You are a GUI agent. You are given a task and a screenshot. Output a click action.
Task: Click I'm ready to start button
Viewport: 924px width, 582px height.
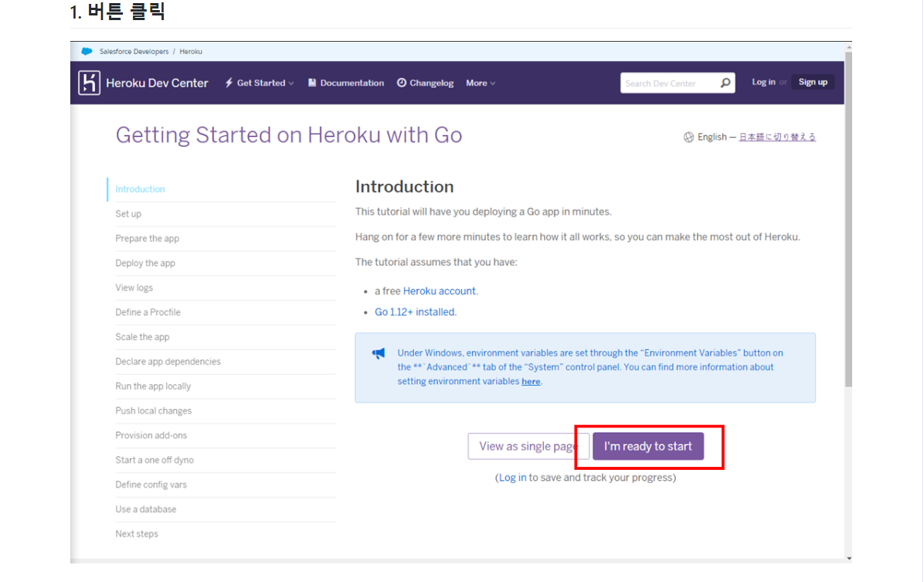[647, 447]
